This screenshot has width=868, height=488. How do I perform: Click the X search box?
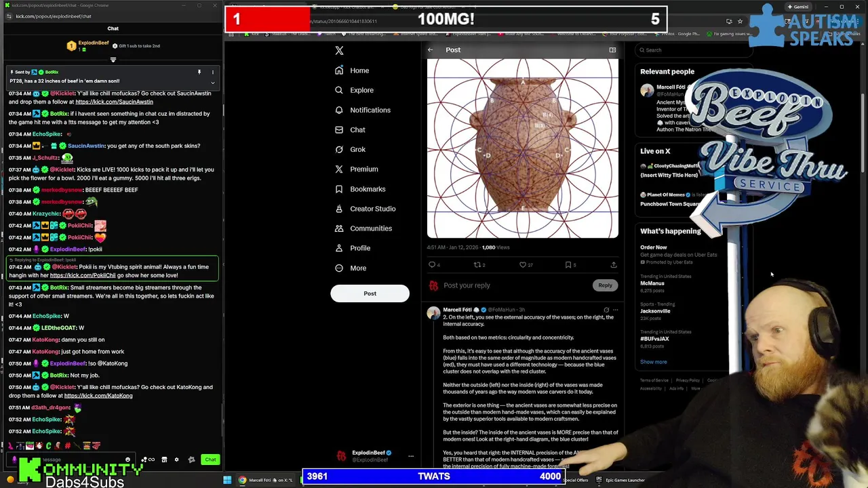coord(694,50)
